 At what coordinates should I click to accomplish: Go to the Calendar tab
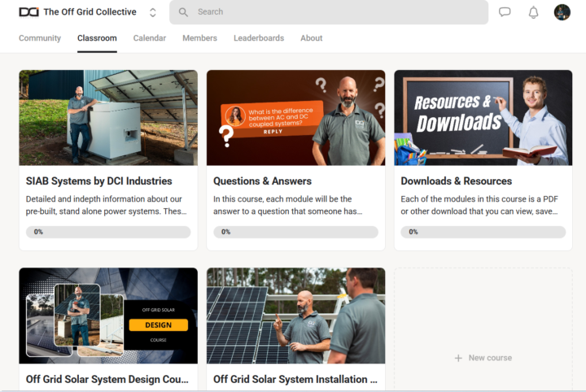(x=150, y=38)
